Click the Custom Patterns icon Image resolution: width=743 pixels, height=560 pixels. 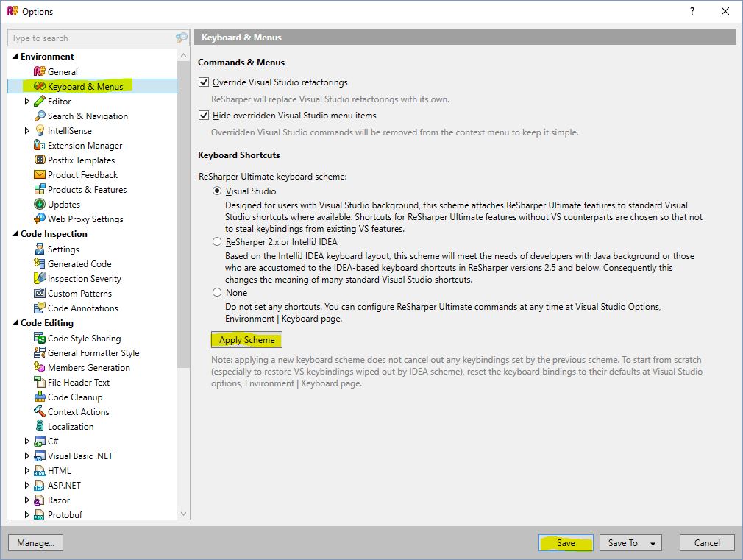[39, 293]
